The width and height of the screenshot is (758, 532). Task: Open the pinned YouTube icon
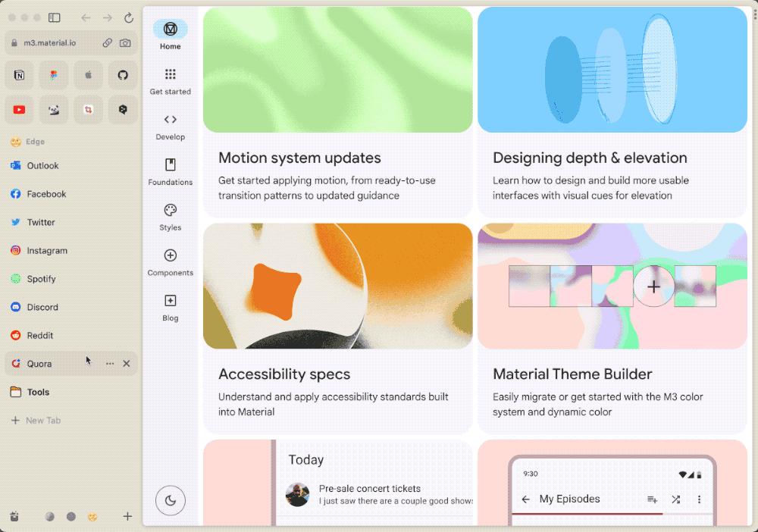pyautogui.click(x=20, y=110)
